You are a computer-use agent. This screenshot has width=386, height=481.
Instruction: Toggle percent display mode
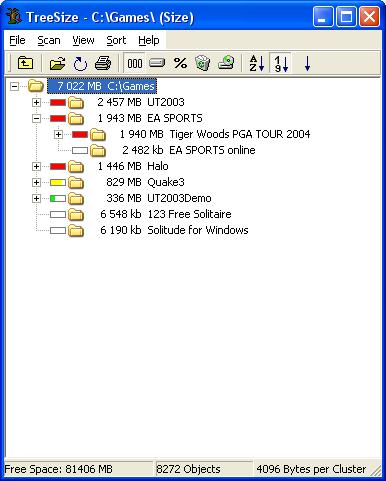(180, 63)
